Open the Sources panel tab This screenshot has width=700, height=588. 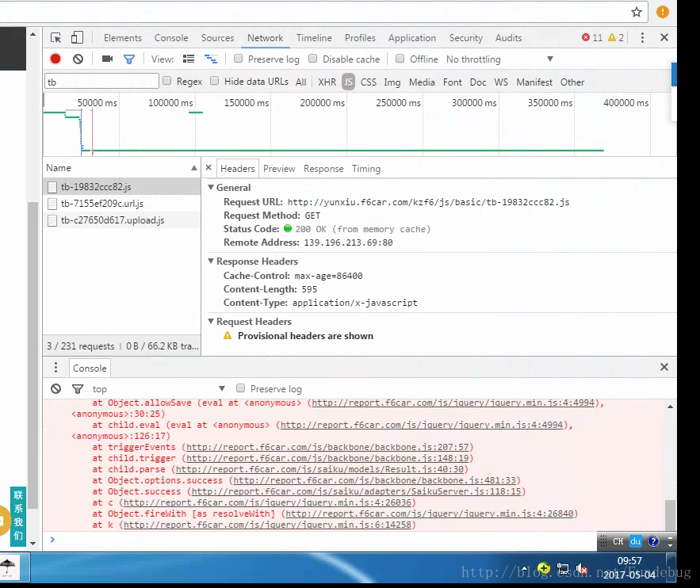point(217,38)
